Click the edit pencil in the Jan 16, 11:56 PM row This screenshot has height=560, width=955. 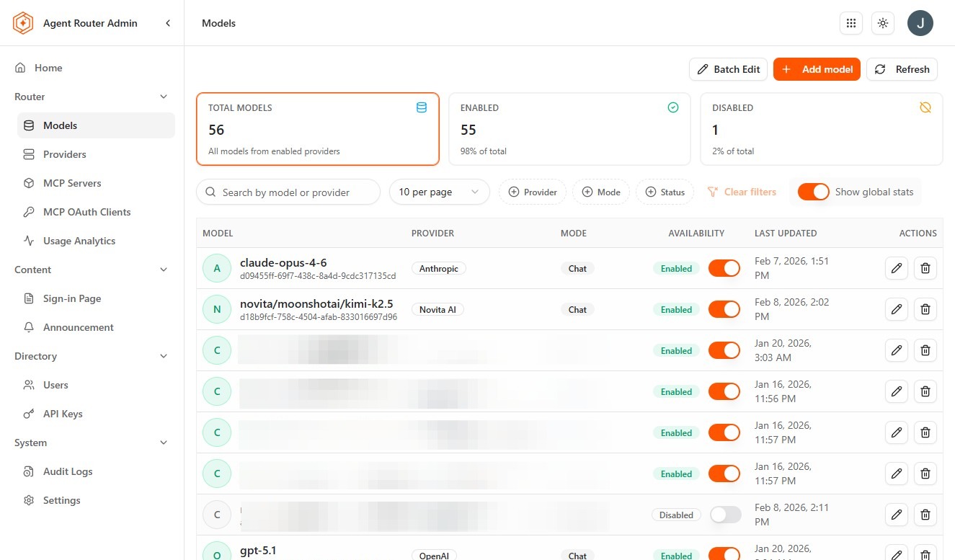tap(897, 391)
